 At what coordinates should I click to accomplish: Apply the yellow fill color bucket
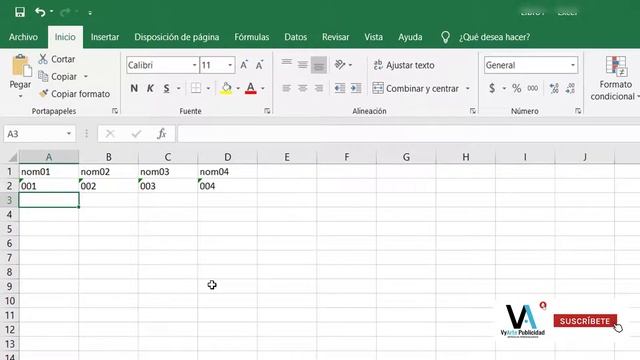coord(226,88)
